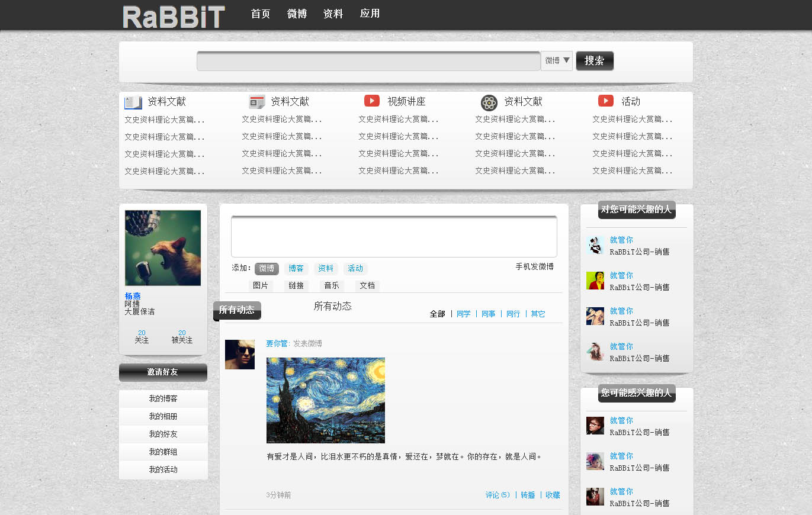Click the 3分钟前 post timestamp

click(x=278, y=495)
